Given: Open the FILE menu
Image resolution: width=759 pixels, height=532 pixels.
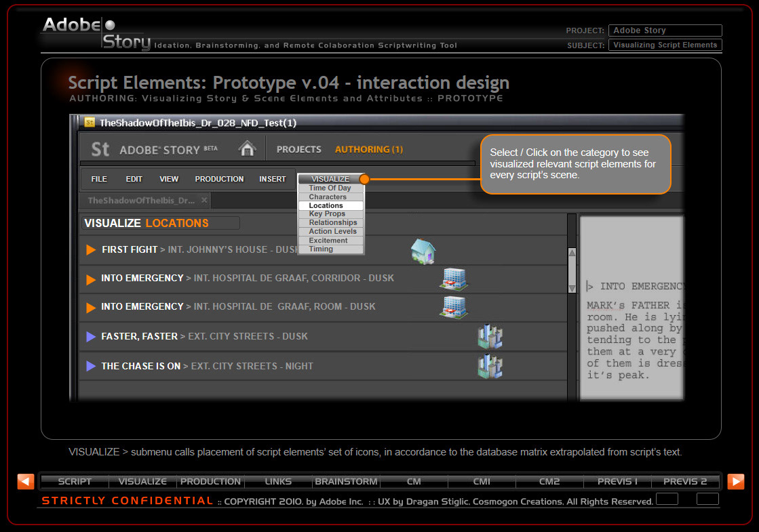Looking at the screenshot, I should pyautogui.click(x=99, y=179).
